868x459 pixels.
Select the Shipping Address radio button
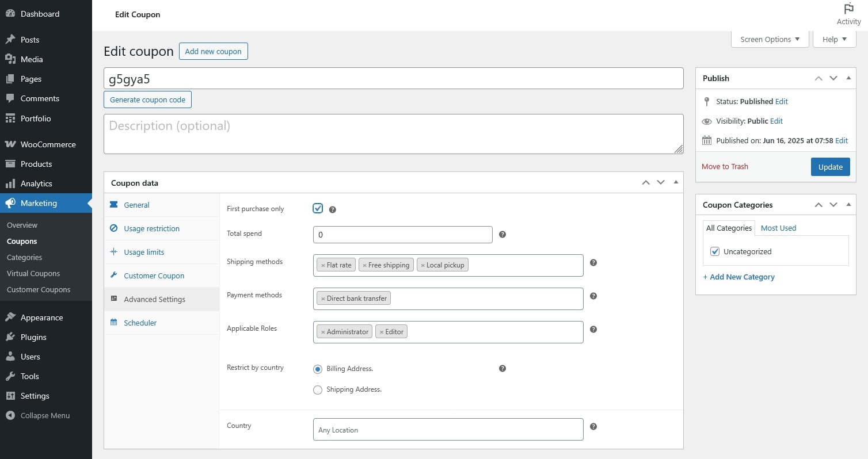[318, 390]
